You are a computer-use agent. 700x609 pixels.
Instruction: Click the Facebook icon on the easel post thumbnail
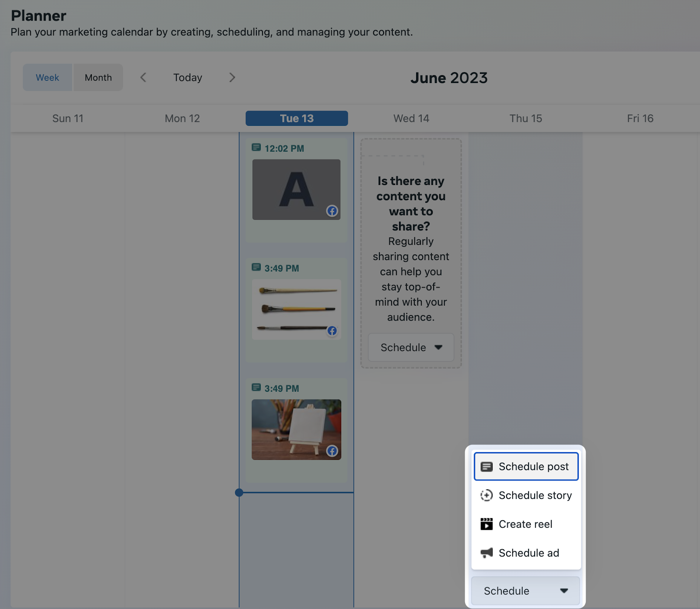point(332,451)
